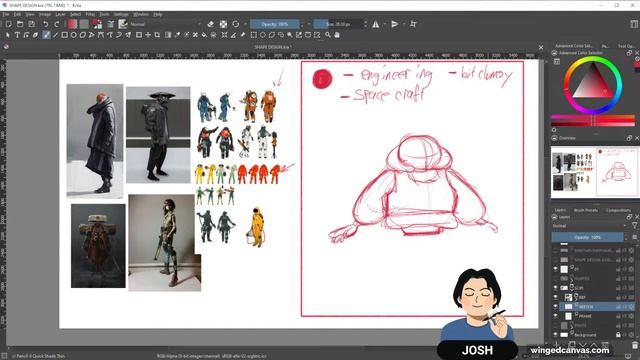Open the Layer menu

coord(60,14)
